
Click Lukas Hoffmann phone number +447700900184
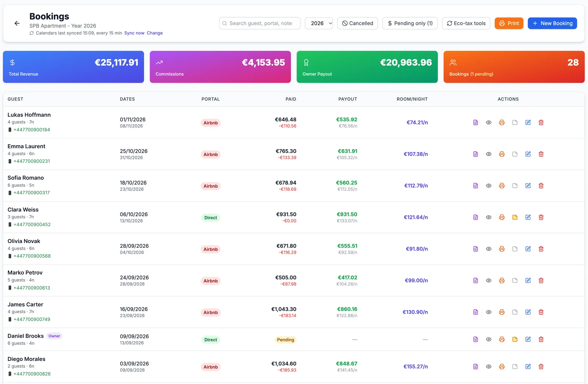(x=32, y=130)
